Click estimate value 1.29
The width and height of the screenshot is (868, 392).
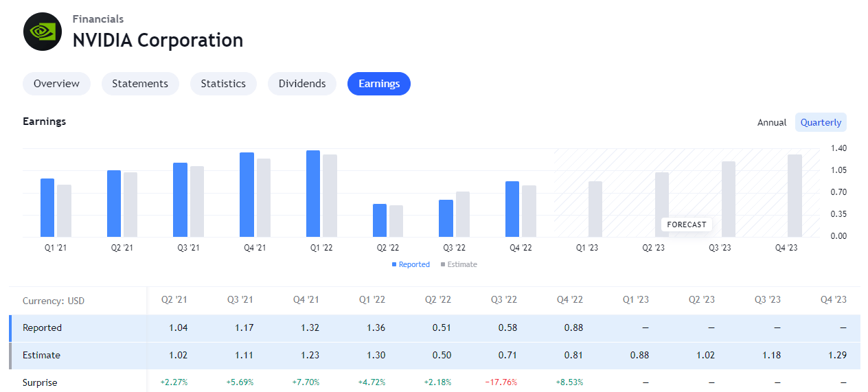(x=837, y=355)
